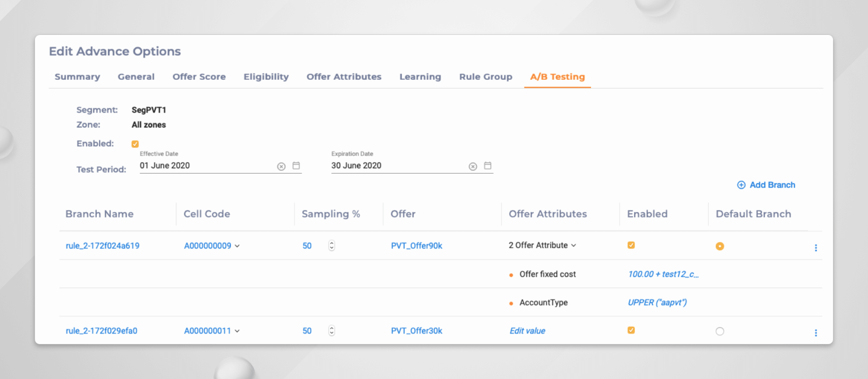The image size is (868, 379).
Task: Click the AccountType attribute label
Action: 544,303
